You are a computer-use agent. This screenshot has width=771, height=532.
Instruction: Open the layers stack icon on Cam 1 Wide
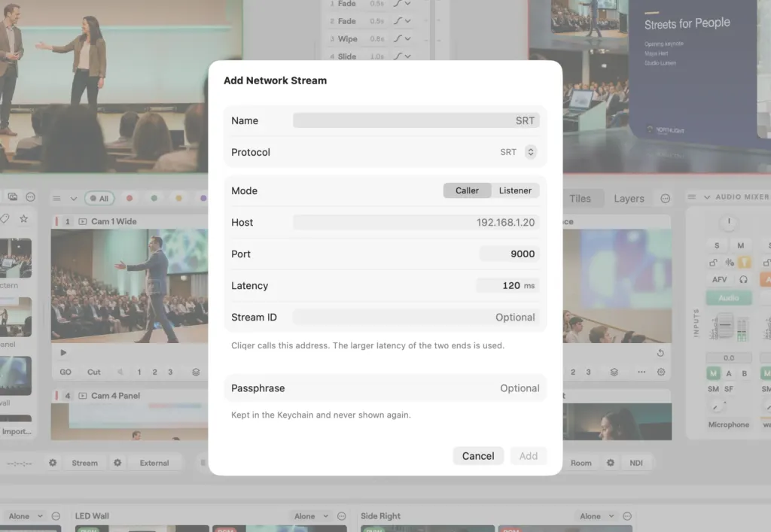196,372
